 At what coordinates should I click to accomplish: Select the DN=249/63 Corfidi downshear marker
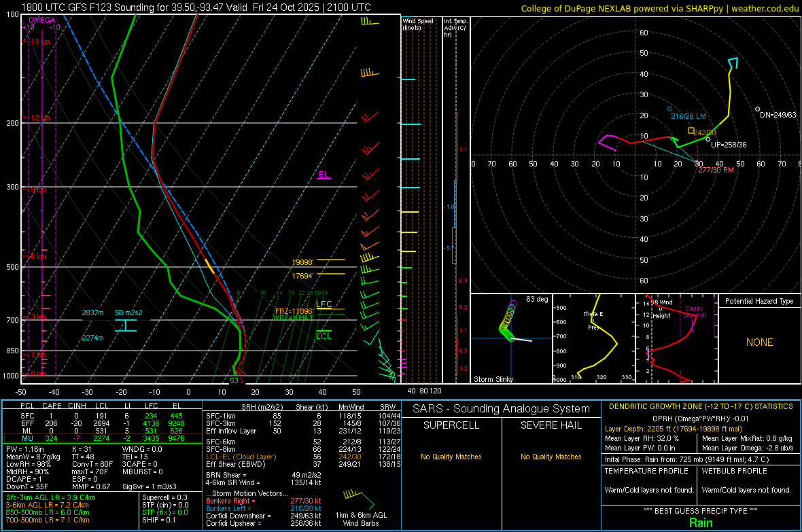(758, 109)
